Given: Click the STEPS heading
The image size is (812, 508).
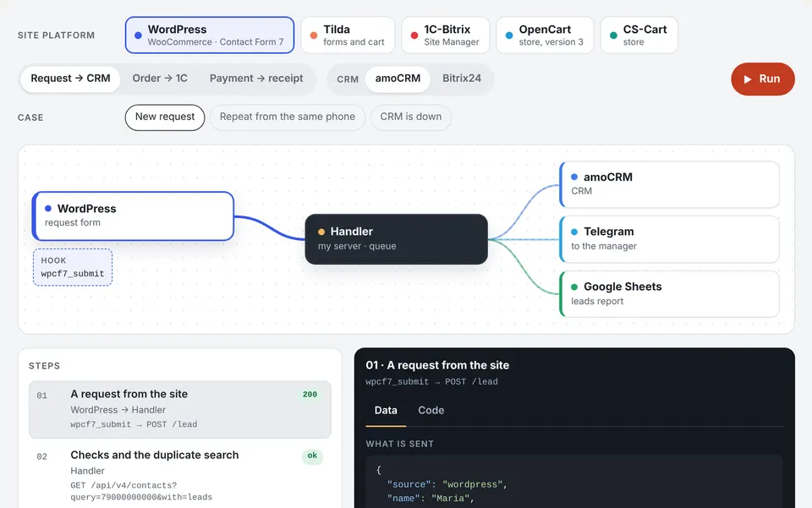Looking at the screenshot, I should point(45,366).
